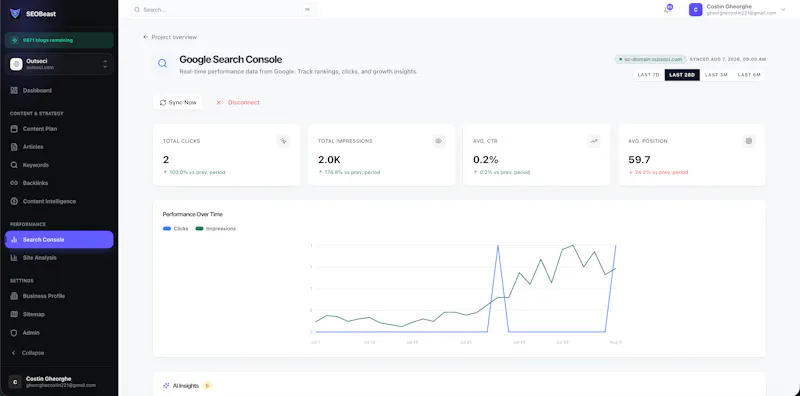Click the Sitemap map icon
Viewport: 800px width, 396px height.
14,314
